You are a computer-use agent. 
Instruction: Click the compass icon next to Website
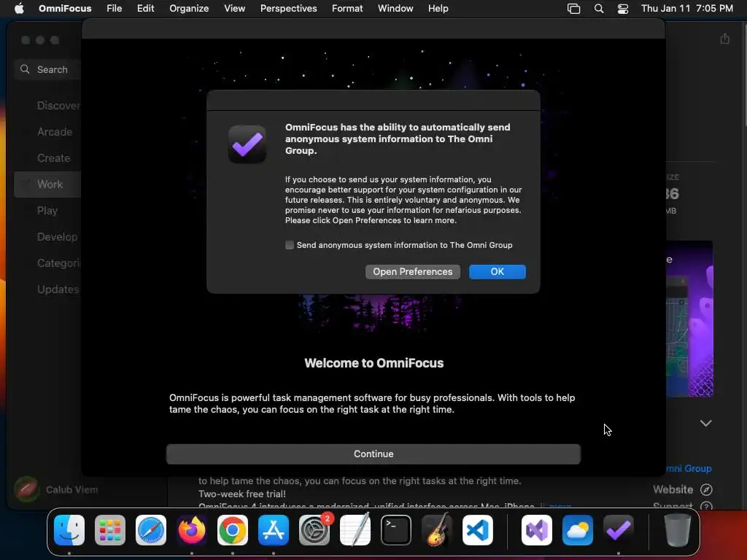[x=706, y=489]
